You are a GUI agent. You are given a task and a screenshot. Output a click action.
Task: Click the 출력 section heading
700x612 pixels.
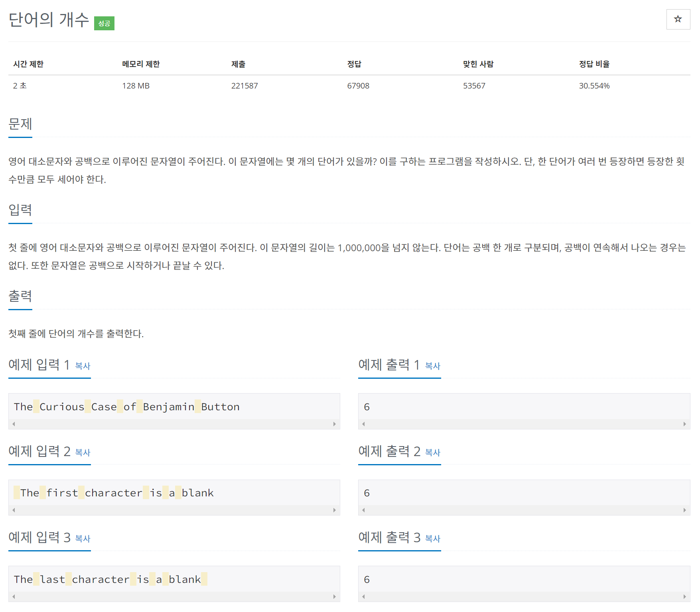click(20, 296)
